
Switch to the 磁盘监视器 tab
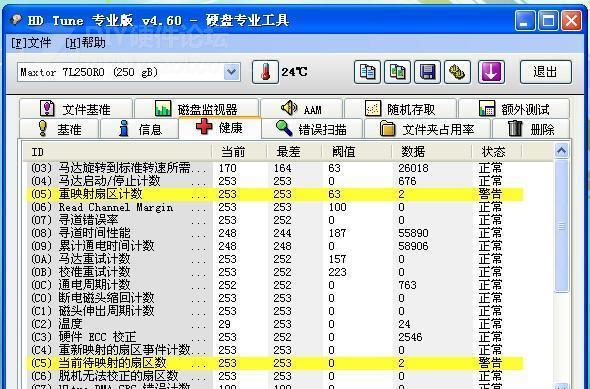pyautogui.click(x=196, y=109)
